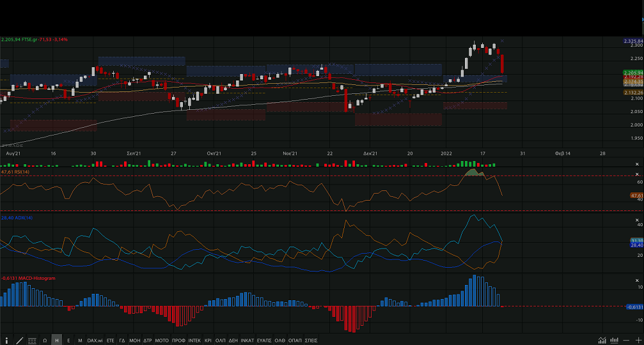Load the ΜΟΗ symbol chart
The width and height of the screenshot is (644, 345).
point(135,341)
